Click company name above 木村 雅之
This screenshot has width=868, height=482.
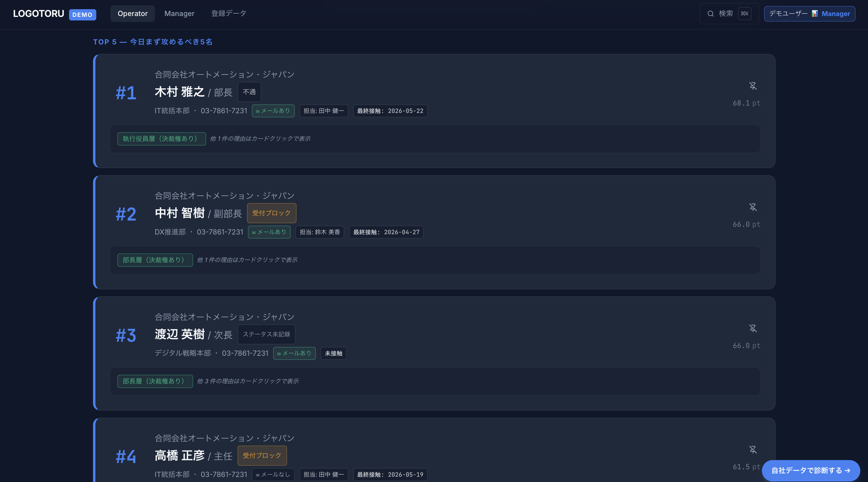tap(225, 74)
